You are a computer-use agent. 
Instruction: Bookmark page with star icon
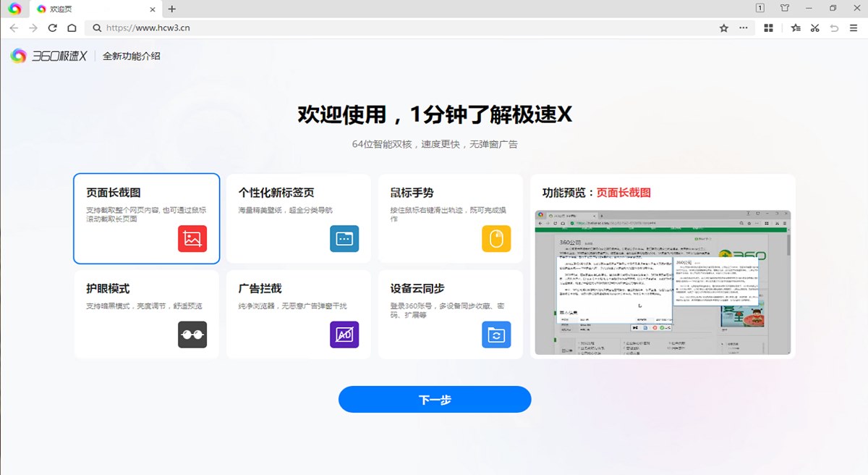723,28
